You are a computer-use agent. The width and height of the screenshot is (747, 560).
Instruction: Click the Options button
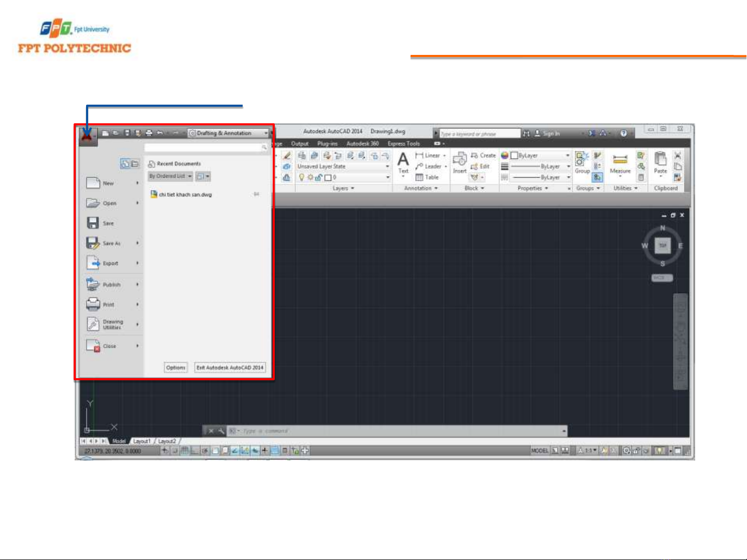tap(176, 367)
